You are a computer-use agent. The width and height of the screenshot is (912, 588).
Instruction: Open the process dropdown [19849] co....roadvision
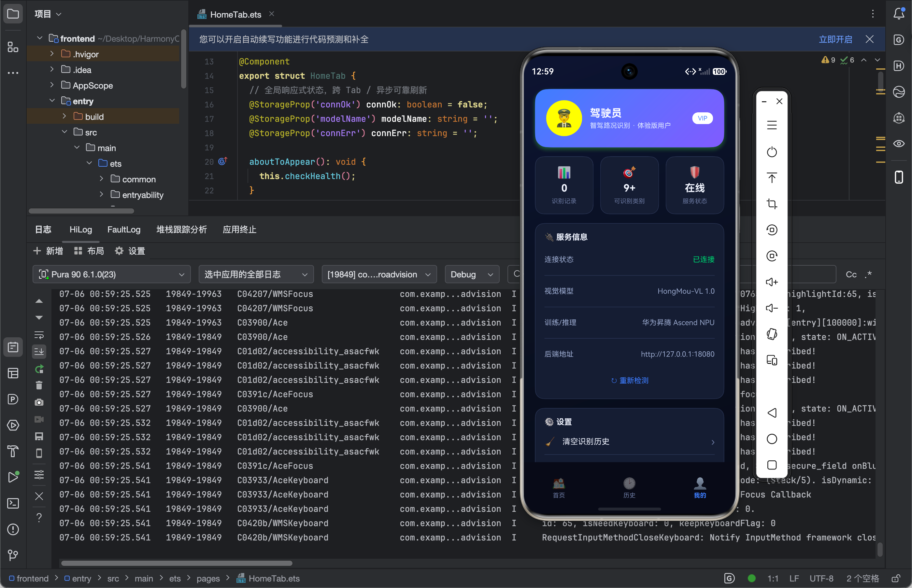[379, 274]
